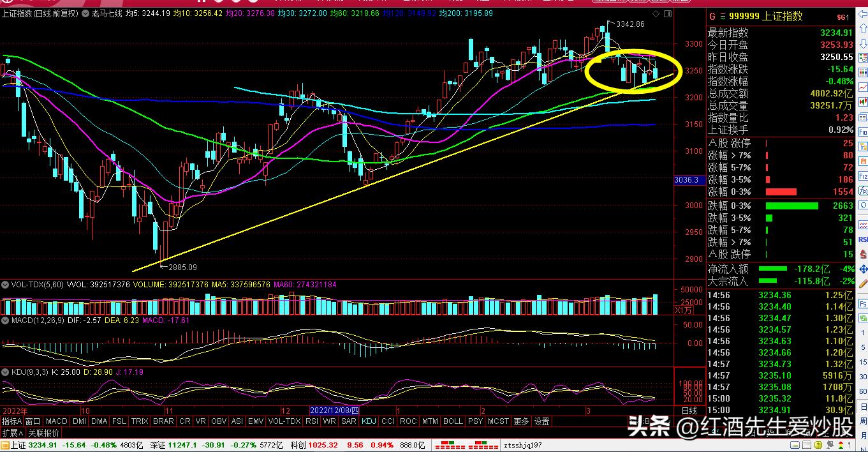The height and width of the screenshot is (452, 868).
Task: Open the F10 info icon in sidebar
Action: 863,133
